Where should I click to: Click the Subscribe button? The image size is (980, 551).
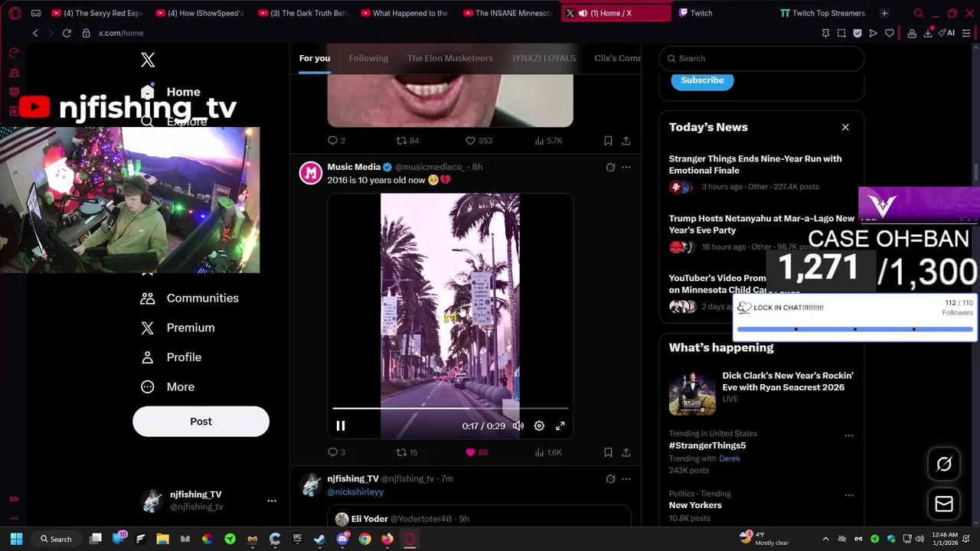point(702,80)
